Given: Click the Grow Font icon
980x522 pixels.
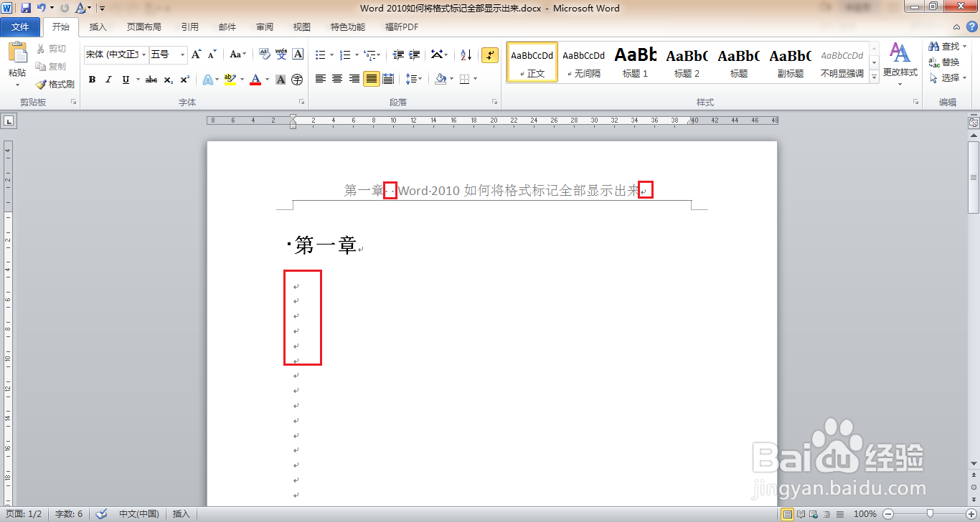Looking at the screenshot, I should 197,54.
